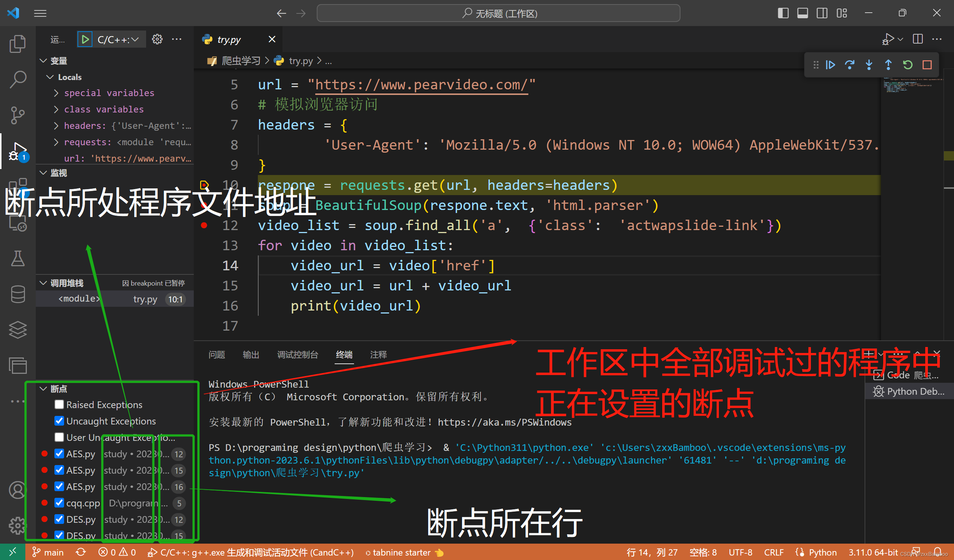The image size is (954, 560).
Task: Click the command center search box
Action: tap(498, 14)
